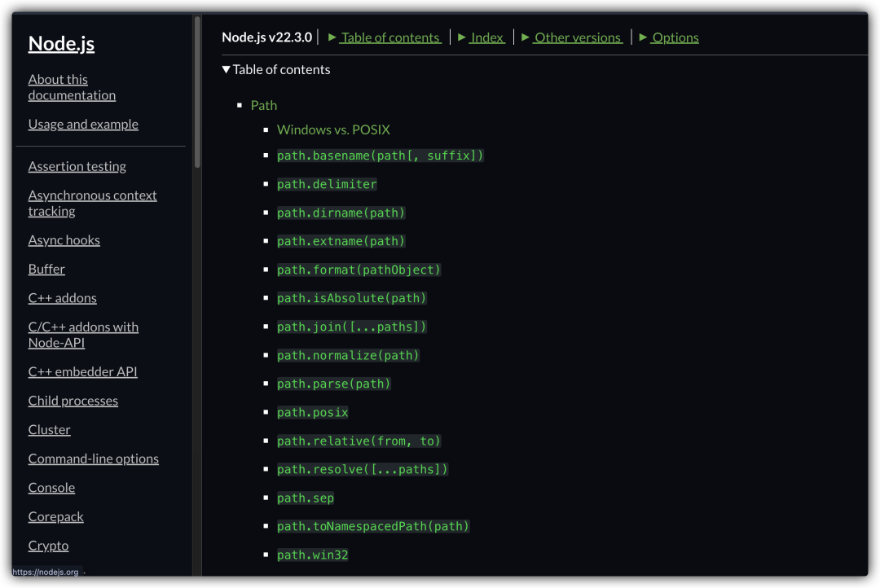This screenshot has height=588, width=880.
Task: Navigate to Command-line options page
Action: 93,459
